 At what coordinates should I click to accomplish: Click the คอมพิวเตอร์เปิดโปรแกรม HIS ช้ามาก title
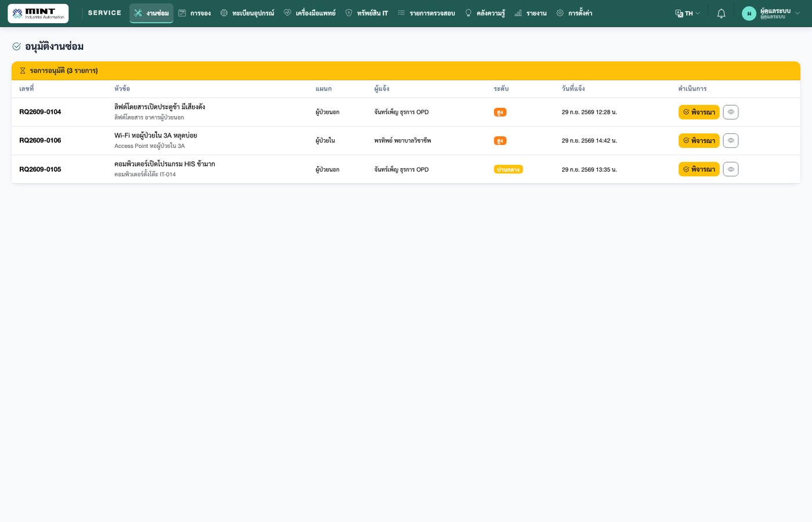click(165, 164)
